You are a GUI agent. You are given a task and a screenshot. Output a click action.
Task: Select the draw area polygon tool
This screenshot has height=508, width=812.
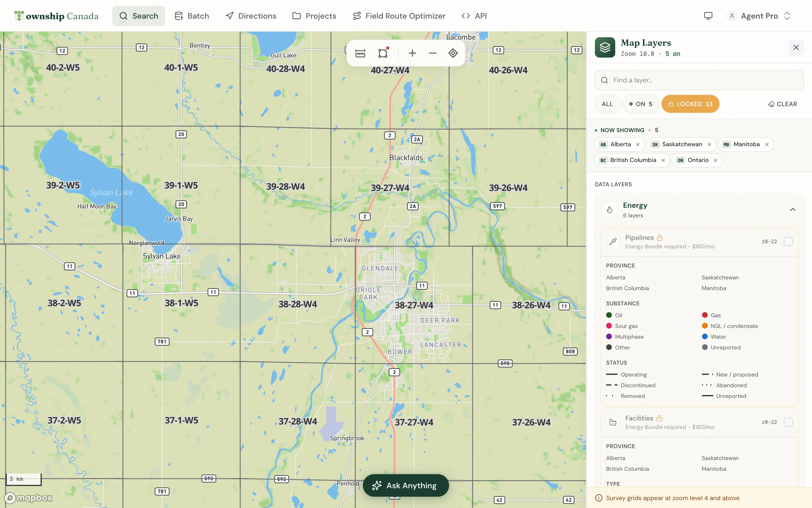383,53
